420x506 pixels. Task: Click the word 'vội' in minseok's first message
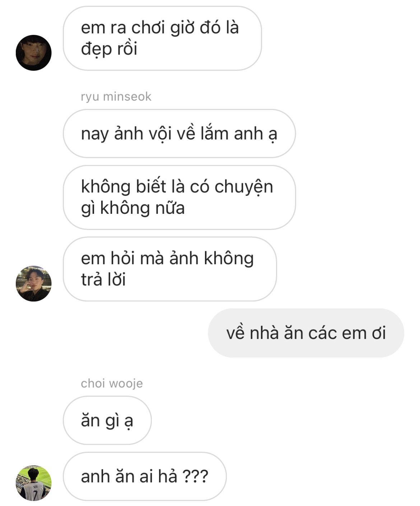pyautogui.click(x=158, y=134)
